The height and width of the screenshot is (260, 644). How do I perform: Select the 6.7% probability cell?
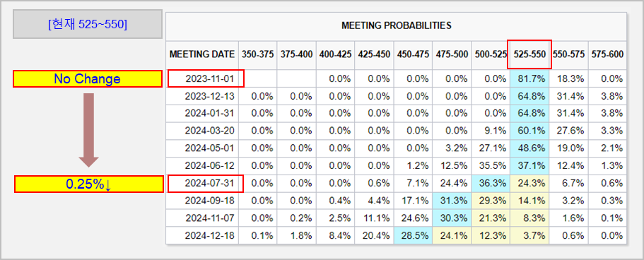point(568,183)
